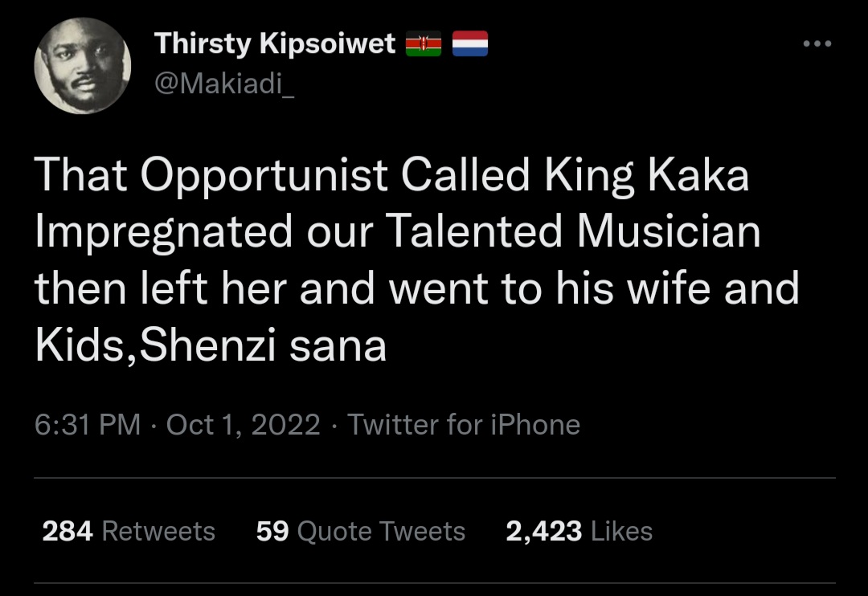The height and width of the screenshot is (596, 868).
Task: Click the bold number 59
Action: [x=272, y=531]
